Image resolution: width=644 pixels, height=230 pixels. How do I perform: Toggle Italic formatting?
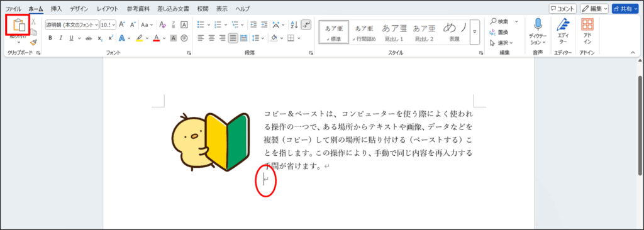61,38
